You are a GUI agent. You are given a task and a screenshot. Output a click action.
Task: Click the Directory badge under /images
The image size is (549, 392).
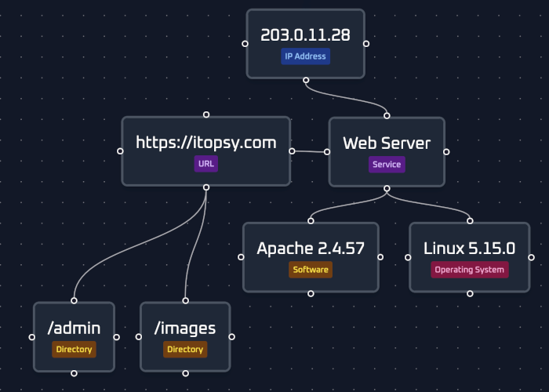point(185,350)
